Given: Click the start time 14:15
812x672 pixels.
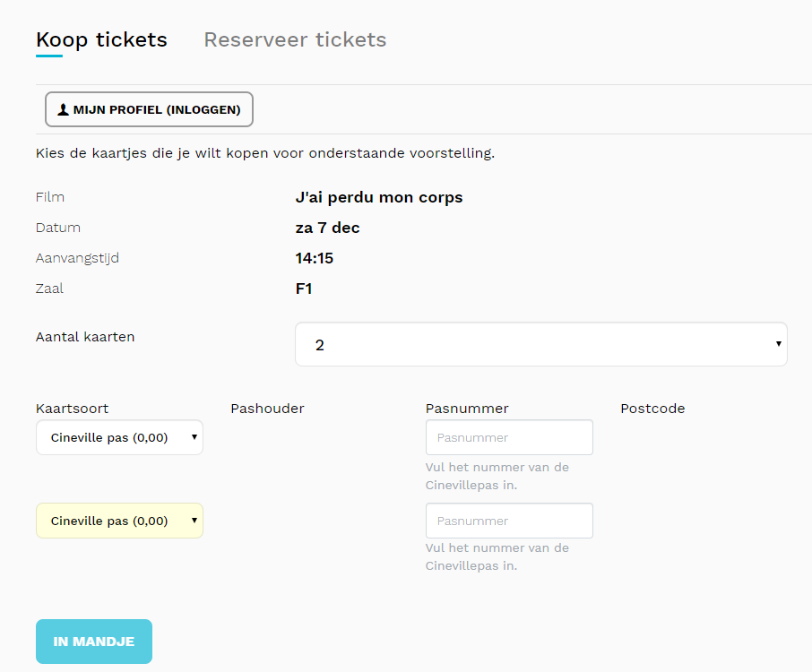Looking at the screenshot, I should click(x=313, y=258).
